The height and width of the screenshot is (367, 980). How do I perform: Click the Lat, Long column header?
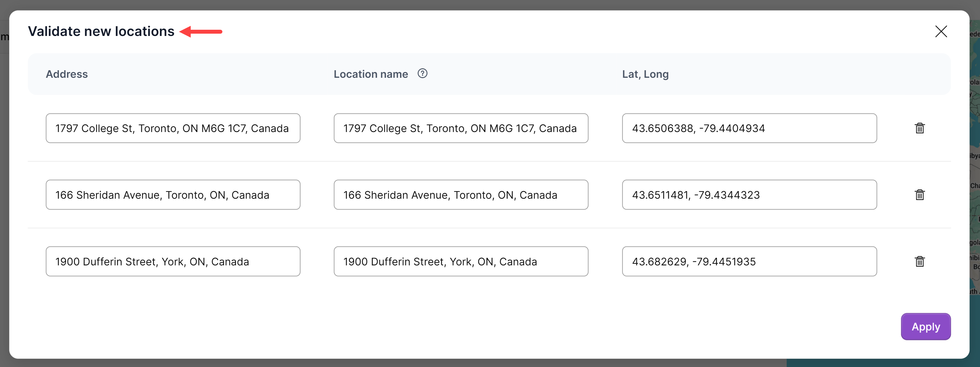(645, 74)
